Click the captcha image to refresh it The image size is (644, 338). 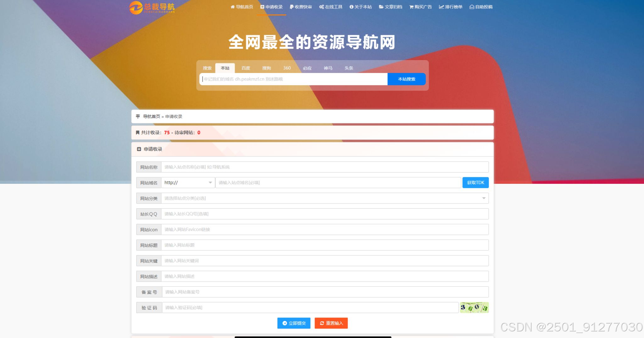[474, 307]
